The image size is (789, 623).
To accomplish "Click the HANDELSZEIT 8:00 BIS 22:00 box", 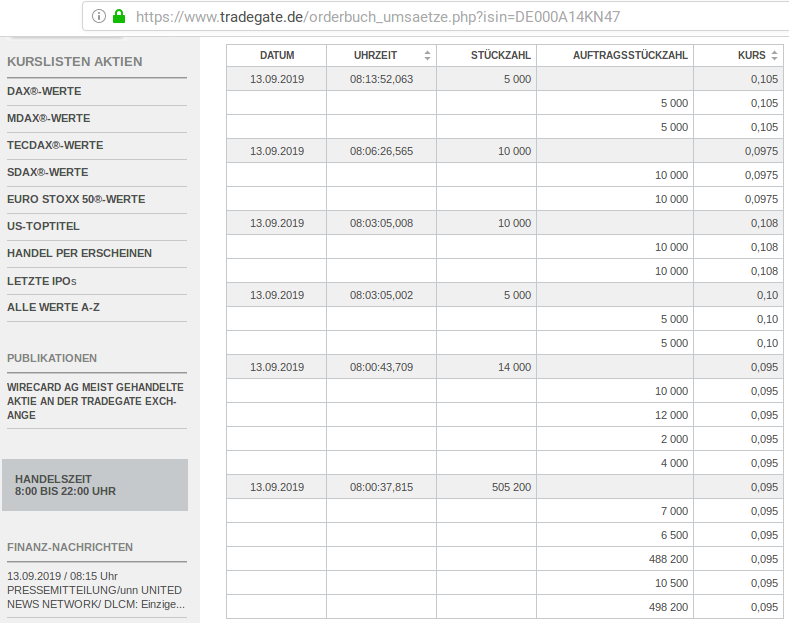I will coord(95,485).
